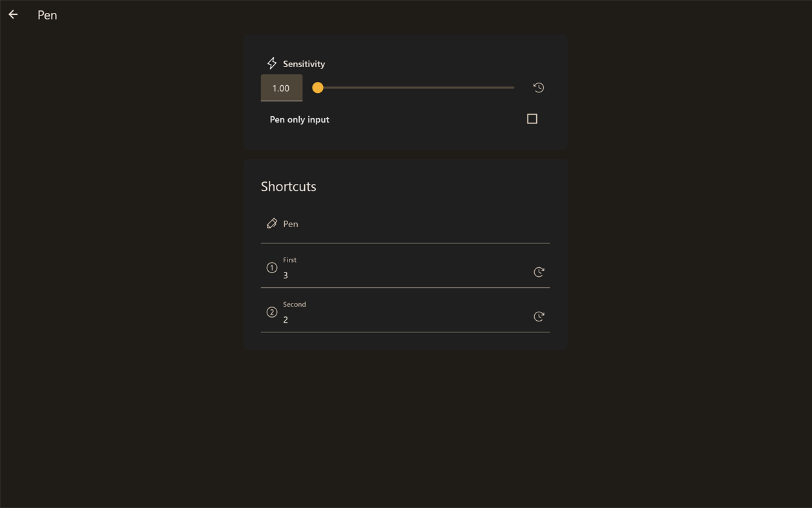Click the circled 2 icon beside Second
This screenshot has height=508, width=812.
point(272,312)
